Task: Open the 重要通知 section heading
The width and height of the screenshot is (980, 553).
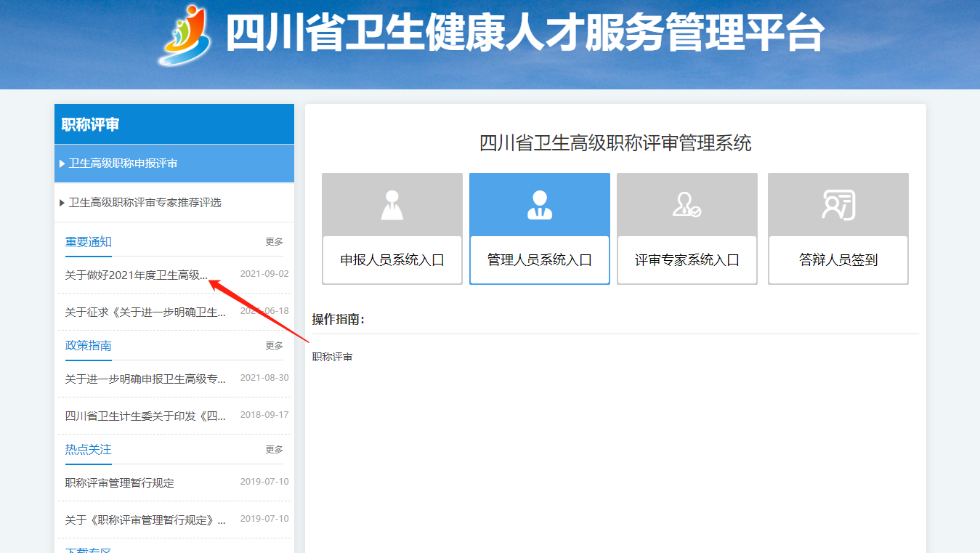Action: coord(88,242)
